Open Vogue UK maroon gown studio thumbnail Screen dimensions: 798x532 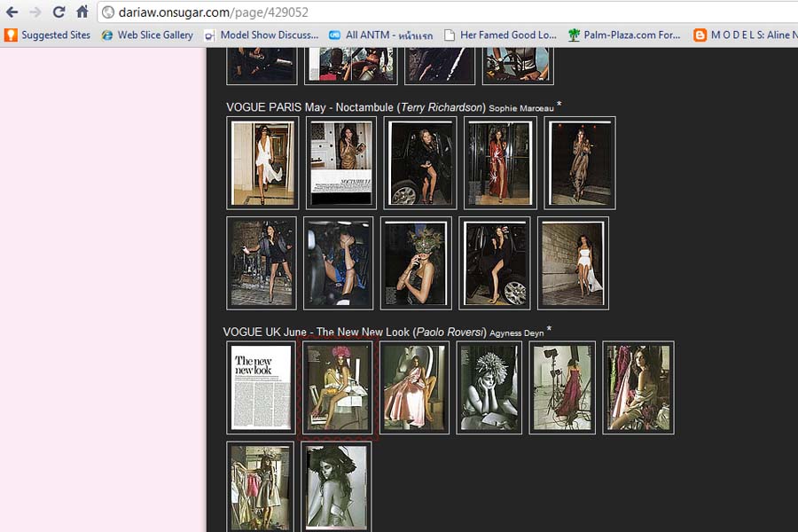(562, 387)
